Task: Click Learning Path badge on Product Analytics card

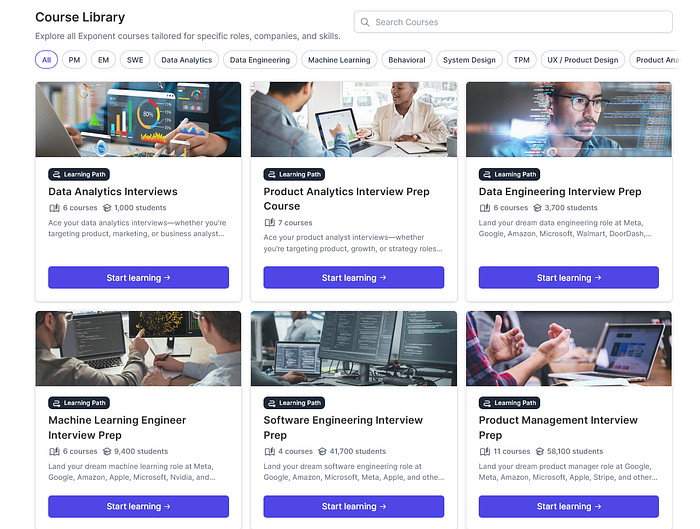Action: click(x=294, y=174)
